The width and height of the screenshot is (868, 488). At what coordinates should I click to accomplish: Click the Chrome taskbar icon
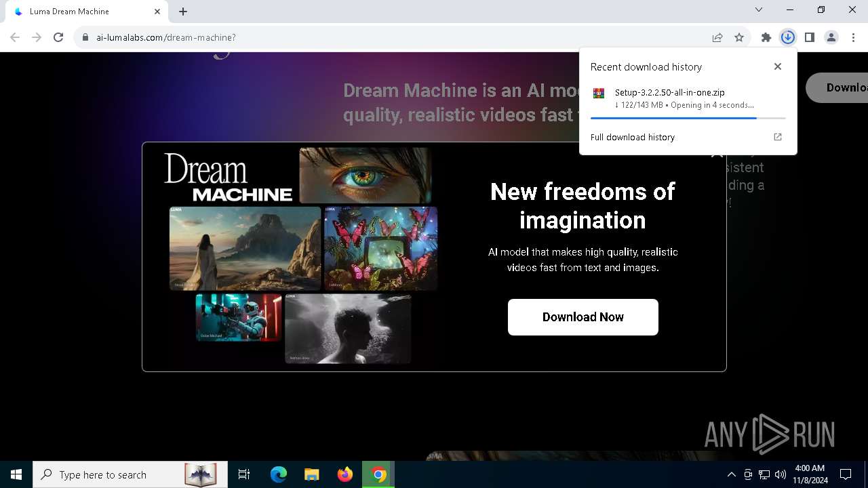point(378,474)
